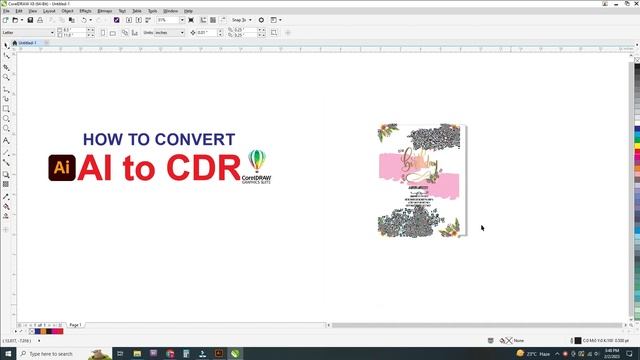Screen dimensions: 640x360
Task: Open the Search Content icon
Action: 117,20
